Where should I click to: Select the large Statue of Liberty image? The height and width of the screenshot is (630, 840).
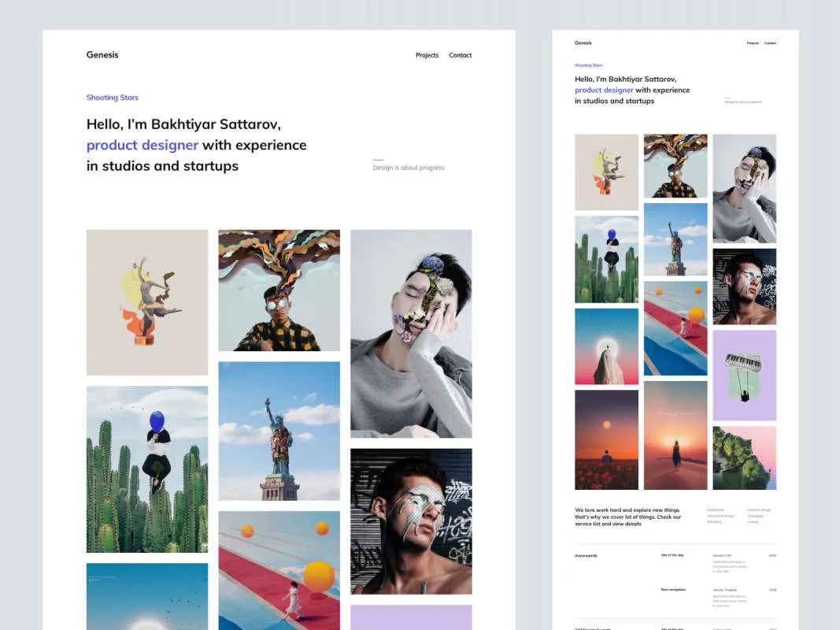[279, 431]
